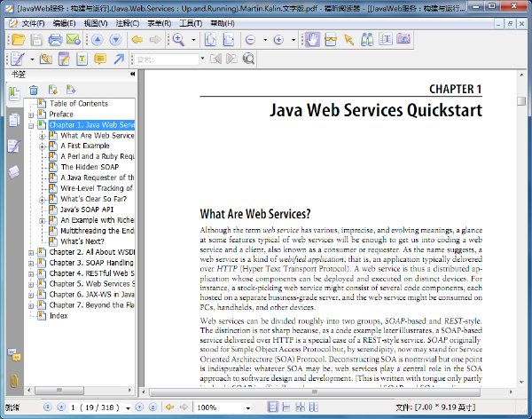Image resolution: width=532 pixels, height=419 pixels.
Task: Click the page number field in the status bar
Action: point(95,407)
